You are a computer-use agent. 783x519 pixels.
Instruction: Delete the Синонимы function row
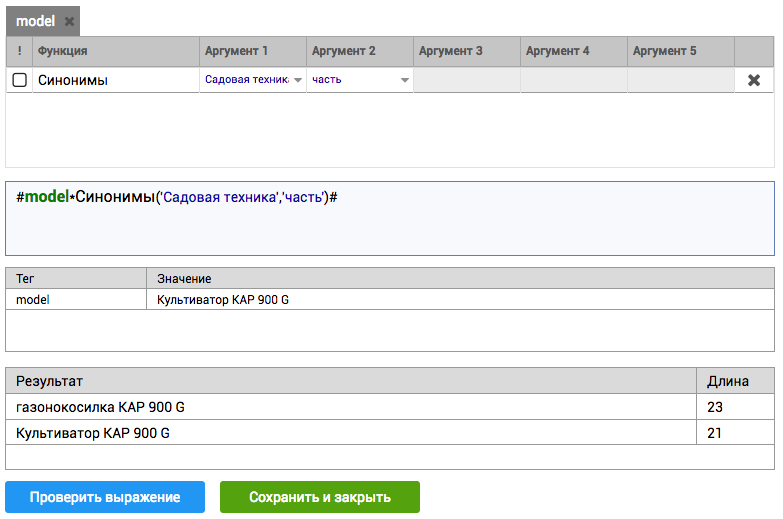pyautogui.click(x=754, y=80)
